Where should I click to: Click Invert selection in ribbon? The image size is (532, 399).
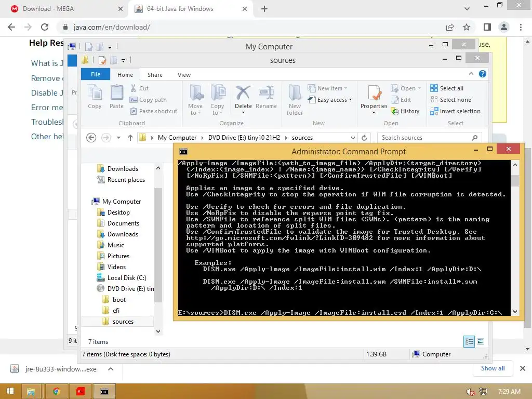(x=455, y=111)
